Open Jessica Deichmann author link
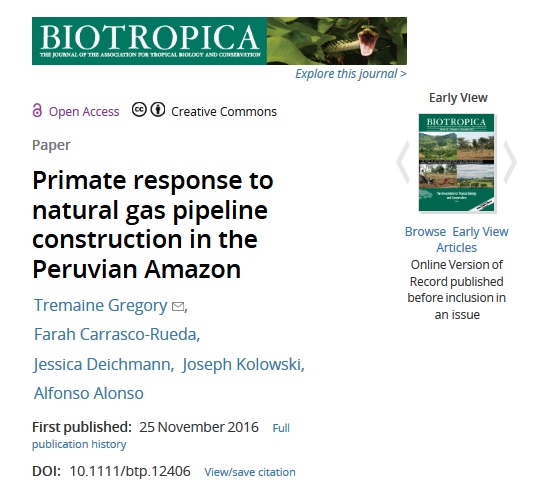 [104, 364]
